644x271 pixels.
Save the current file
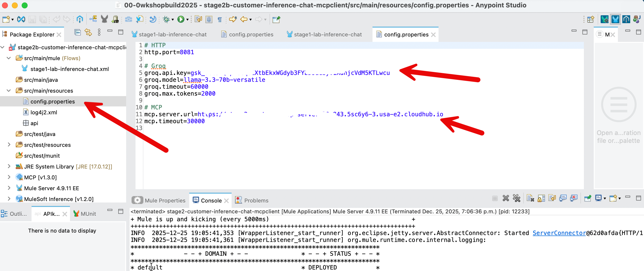pos(32,19)
